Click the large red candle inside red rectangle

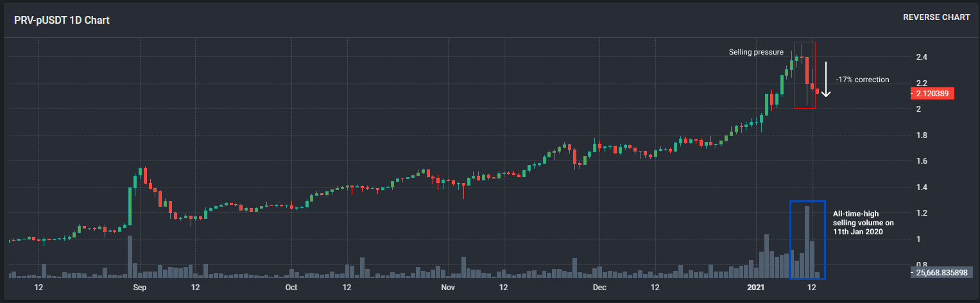pyautogui.click(x=807, y=71)
